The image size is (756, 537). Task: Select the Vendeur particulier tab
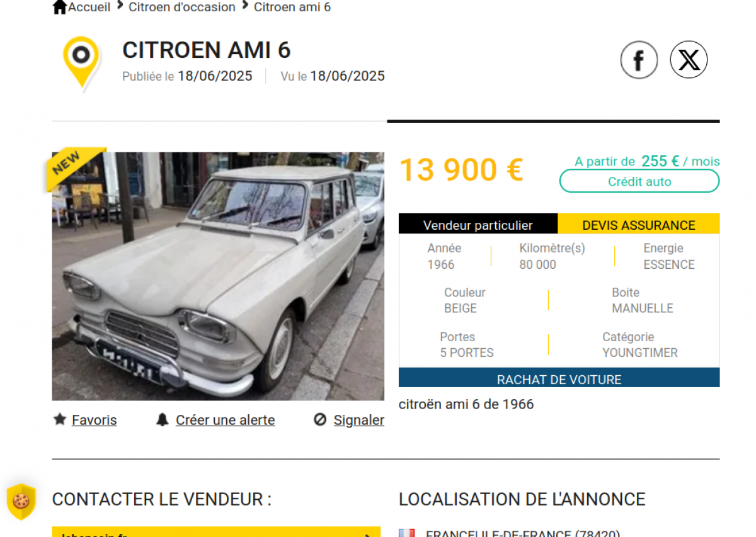(x=478, y=225)
